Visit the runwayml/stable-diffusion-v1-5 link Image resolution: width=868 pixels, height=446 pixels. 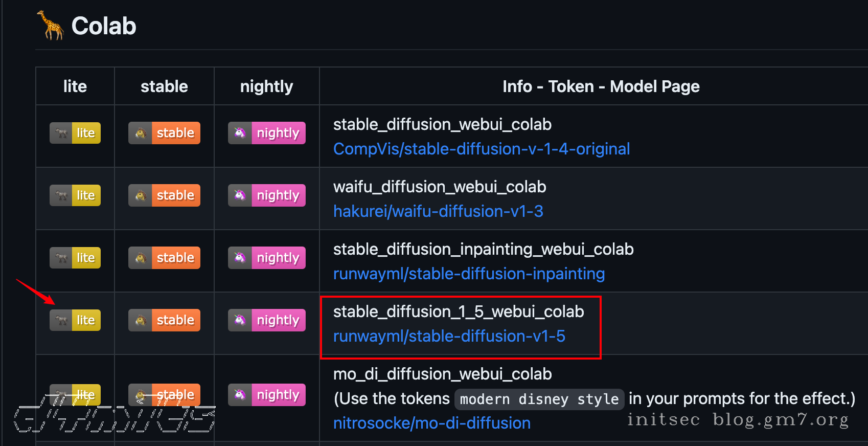tap(449, 336)
